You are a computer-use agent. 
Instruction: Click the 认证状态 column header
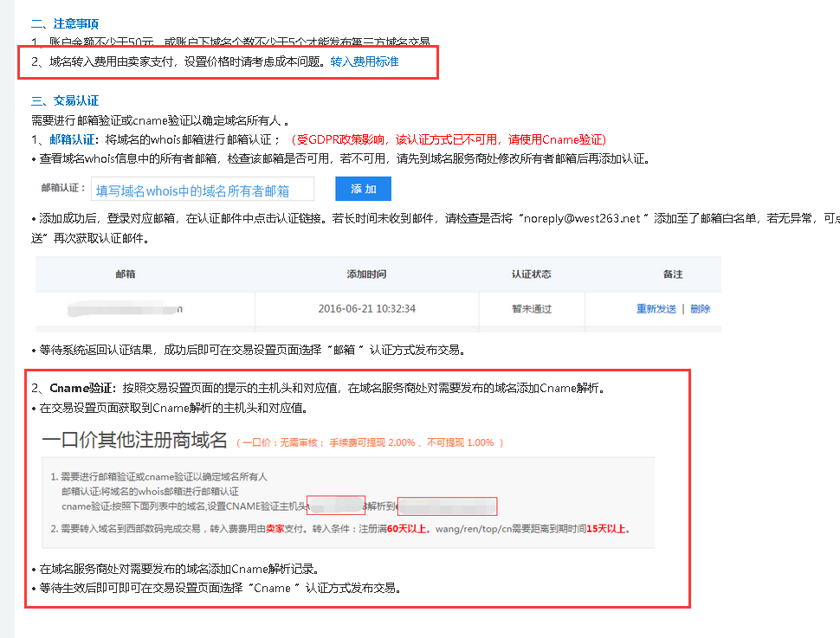pos(531,274)
